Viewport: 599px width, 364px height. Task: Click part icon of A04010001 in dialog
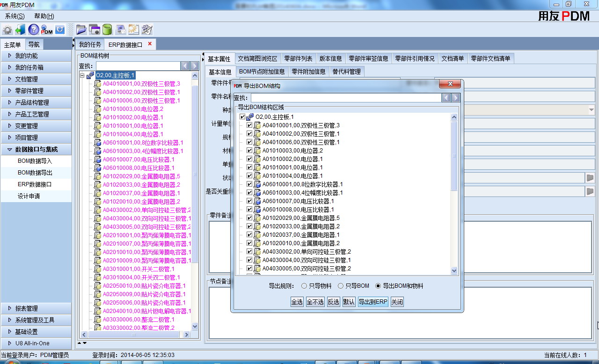(x=257, y=125)
